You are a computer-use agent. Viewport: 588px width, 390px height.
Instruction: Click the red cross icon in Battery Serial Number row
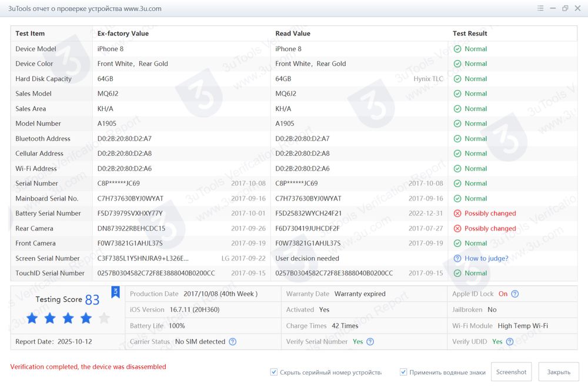point(457,214)
